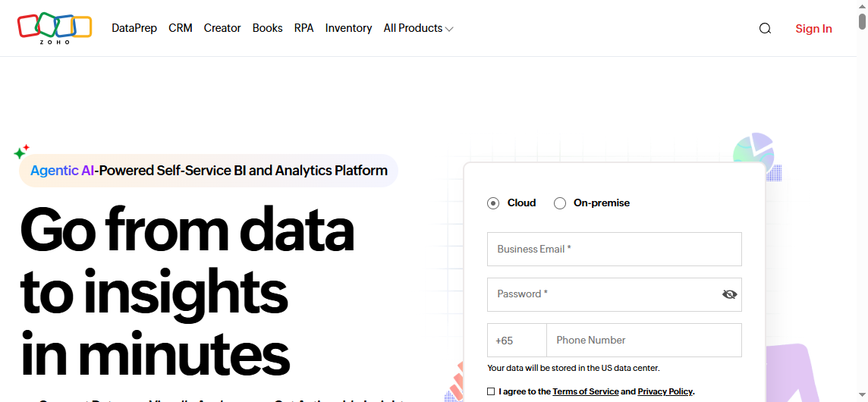The height and width of the screenshot is (402, 868).
Task: Open Creator from the navigation bar
Action: [x=222, y=28]
